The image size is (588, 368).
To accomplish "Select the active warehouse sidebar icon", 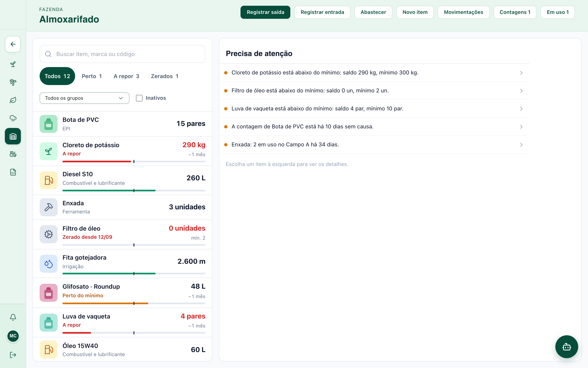I will pos(13,136).
